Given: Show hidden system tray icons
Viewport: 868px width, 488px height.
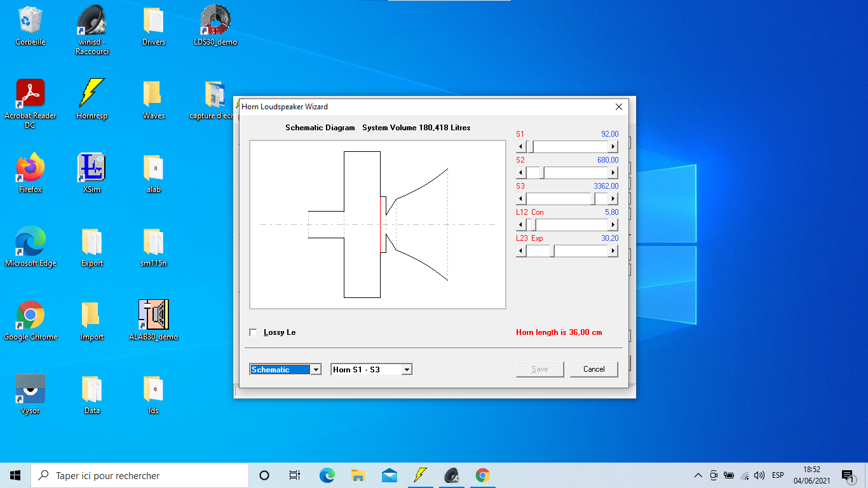Looking at the screenshot, I should tap(698, 475).
